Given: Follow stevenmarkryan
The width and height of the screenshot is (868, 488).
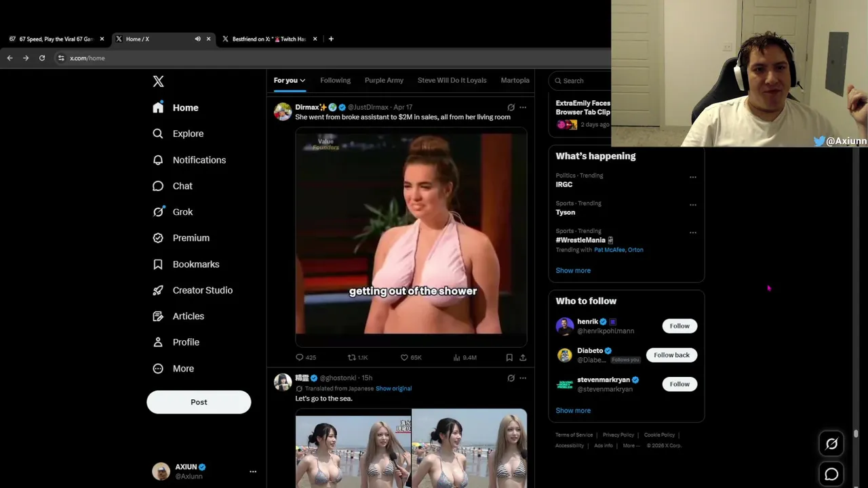Looking at the screenshot, I should coord(679,384).
